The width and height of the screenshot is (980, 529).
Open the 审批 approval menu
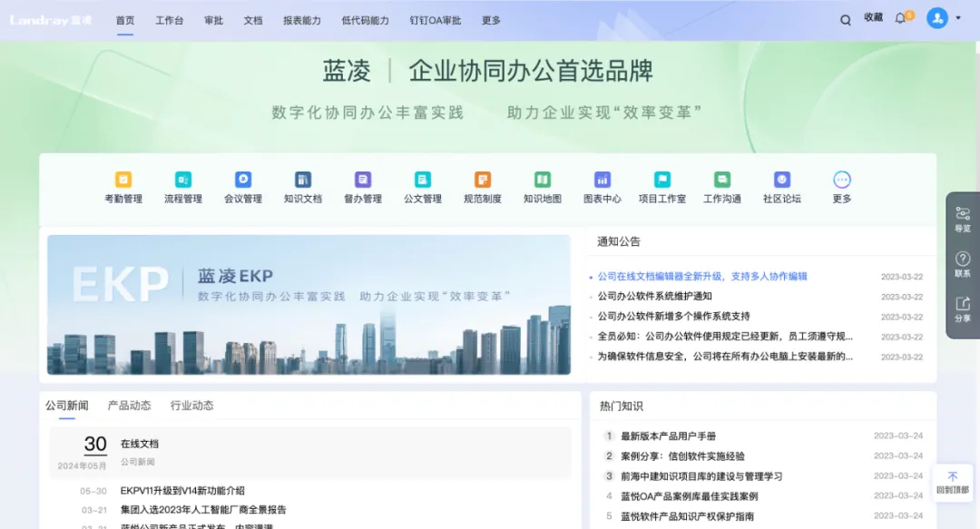tap(214, 20)
